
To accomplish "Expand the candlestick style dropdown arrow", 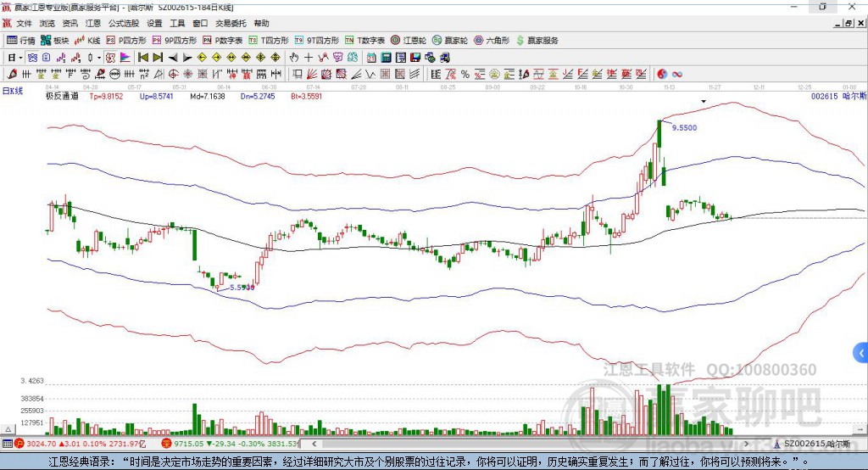I will click(x=99, y=58).
